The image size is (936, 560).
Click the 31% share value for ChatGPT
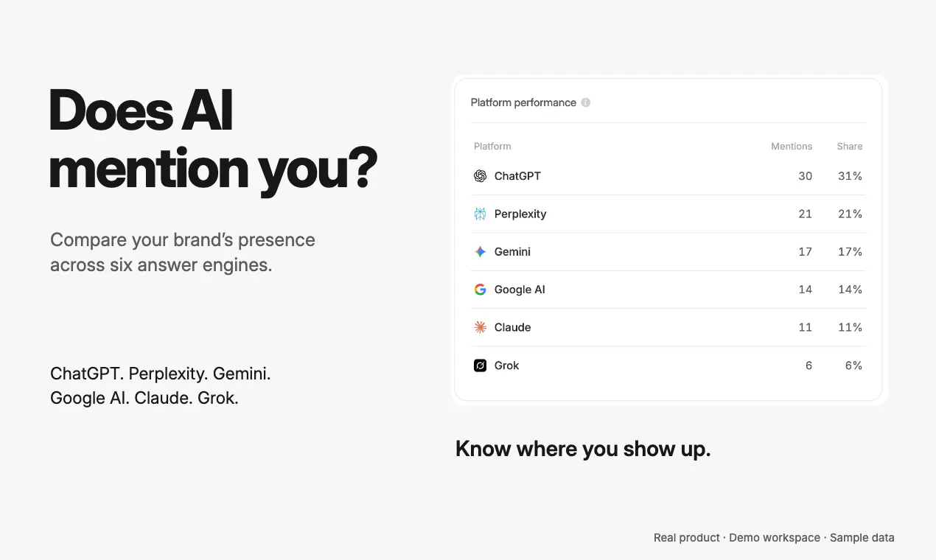(x=850, y=176)
